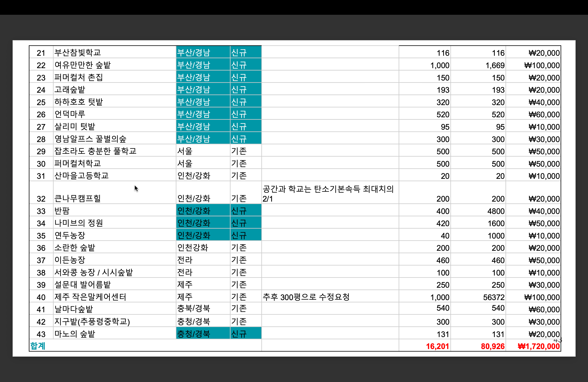
Task: Click 인천강화 region cell for 소란한 숲밭
Action: 193,248
